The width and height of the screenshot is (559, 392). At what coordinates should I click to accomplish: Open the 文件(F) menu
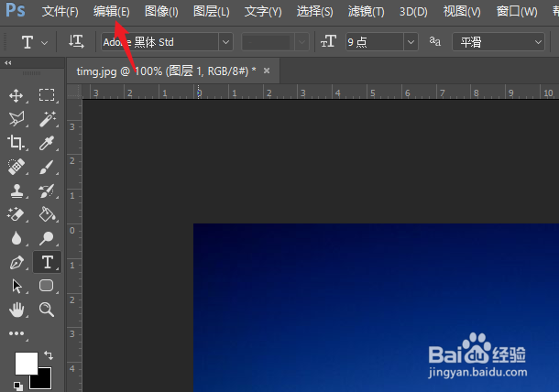[x=60, y=11]
